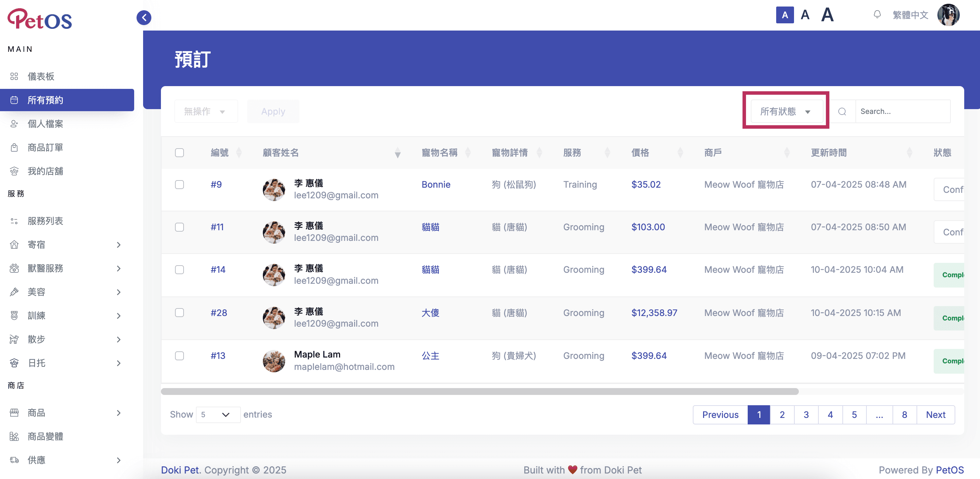This screenshot has width=980, height=479.
Task: Sort by 更新時間 column arrows
Action: click(909, 153)
